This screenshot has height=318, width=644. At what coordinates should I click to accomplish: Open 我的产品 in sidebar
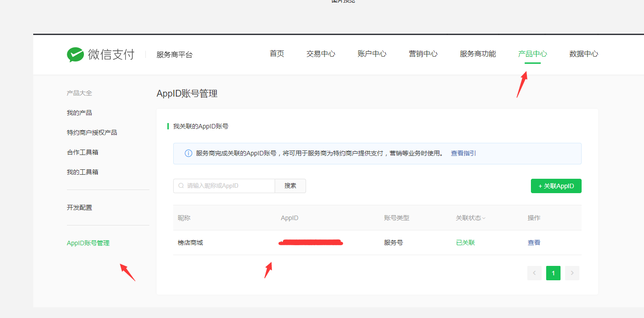(79, 113)
